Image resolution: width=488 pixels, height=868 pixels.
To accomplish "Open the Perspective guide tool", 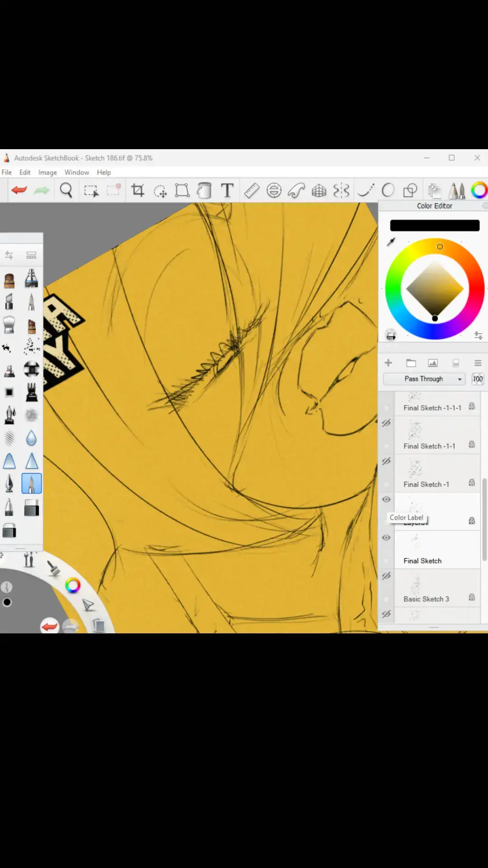I will click(319, 190).
